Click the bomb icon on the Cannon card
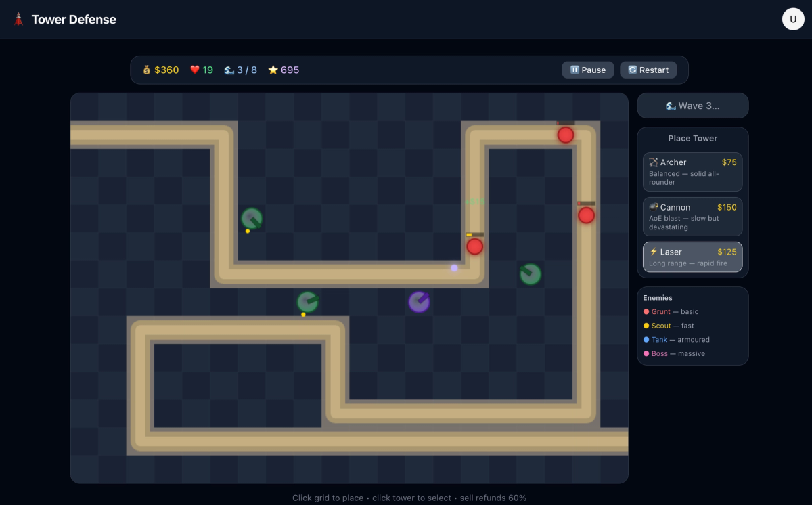The image size is (812, 505). 654,206
